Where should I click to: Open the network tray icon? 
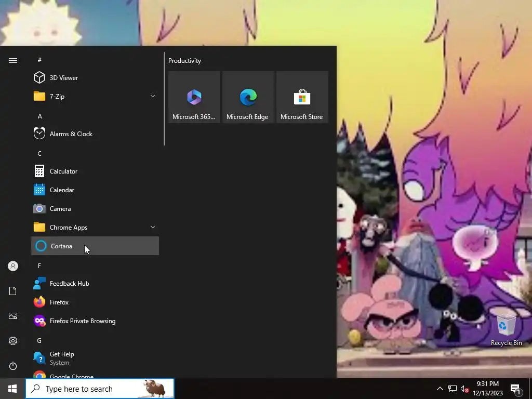point(453,389)
